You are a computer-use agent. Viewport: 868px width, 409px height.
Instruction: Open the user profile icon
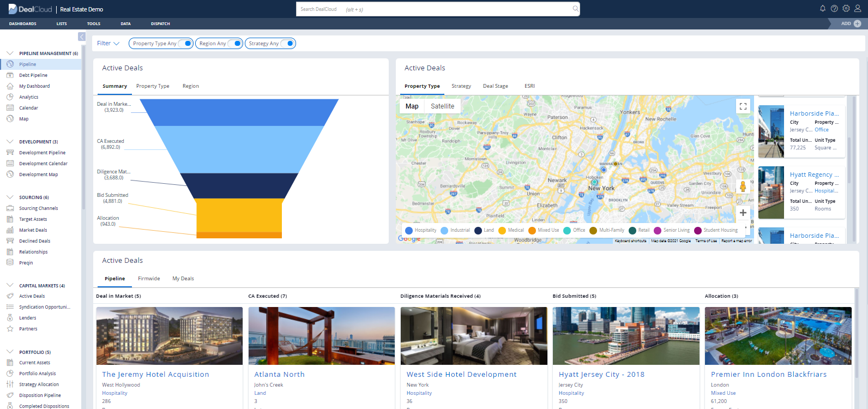858,9
